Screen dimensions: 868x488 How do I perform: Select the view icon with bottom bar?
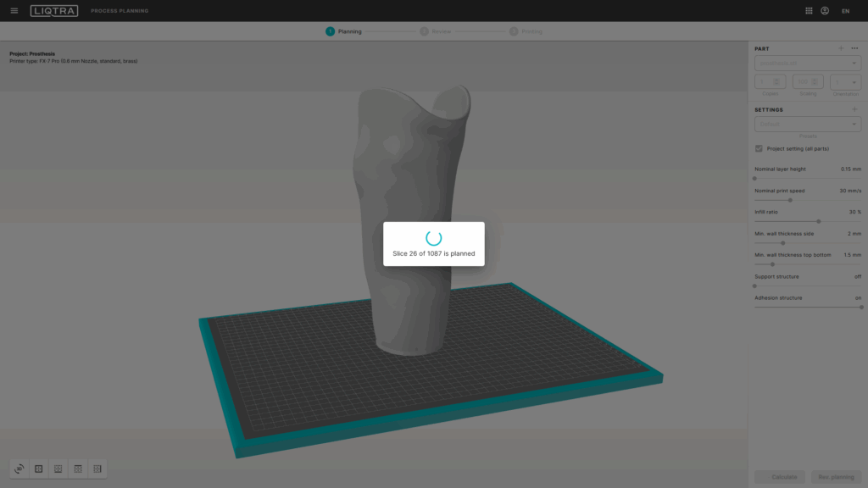click(58, 469)
